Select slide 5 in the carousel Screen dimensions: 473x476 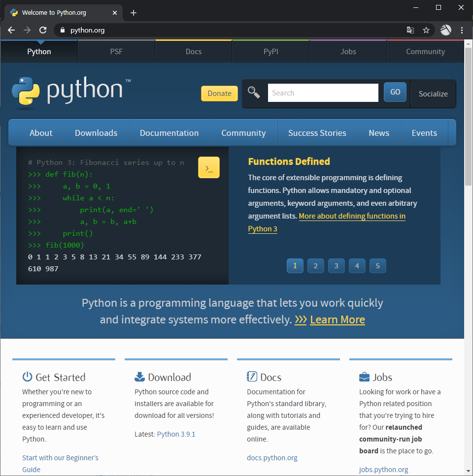point(377,266)
